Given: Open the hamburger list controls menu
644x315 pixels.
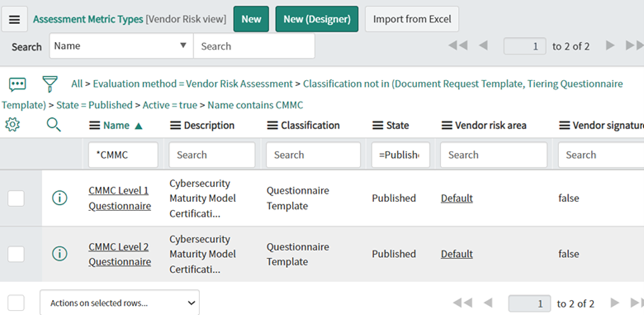Looking at the screenshot, I should [x=14, y=19].
